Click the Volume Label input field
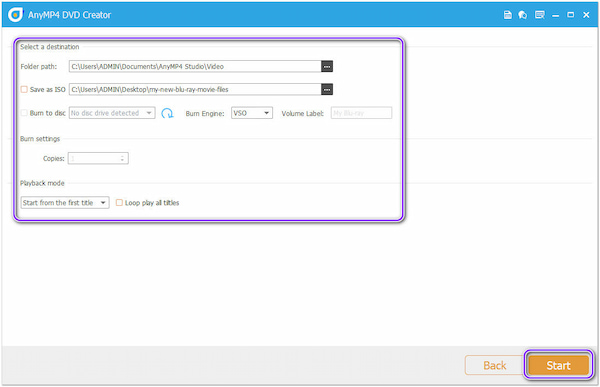The width and height of the screenshot is (600, 387). [361, 113]
